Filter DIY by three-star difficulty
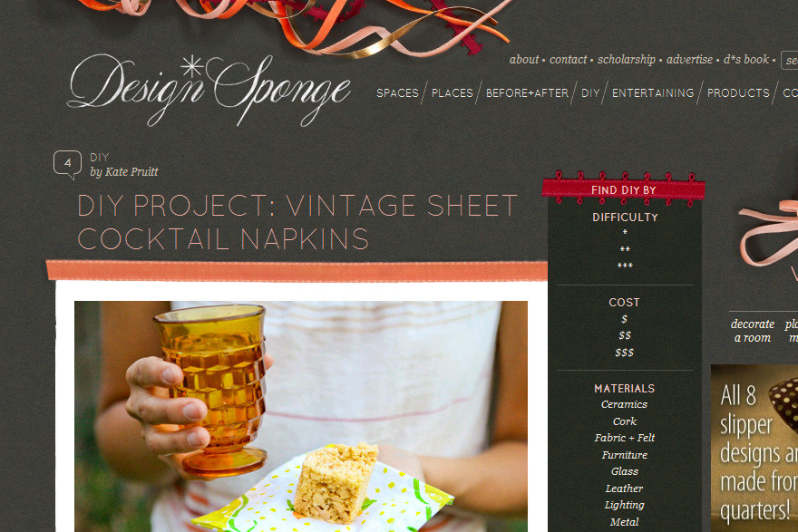 (625, 266)
